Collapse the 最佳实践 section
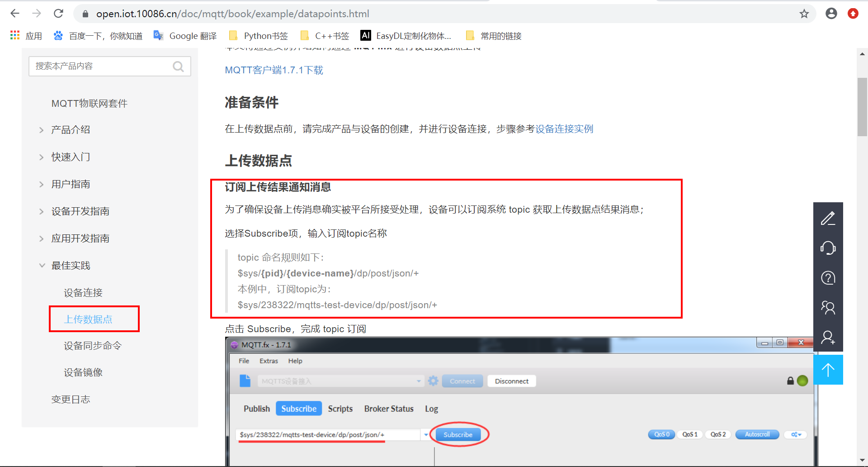Image resolution: width=868 pixels, height=467 pixels. click(71, 266)
